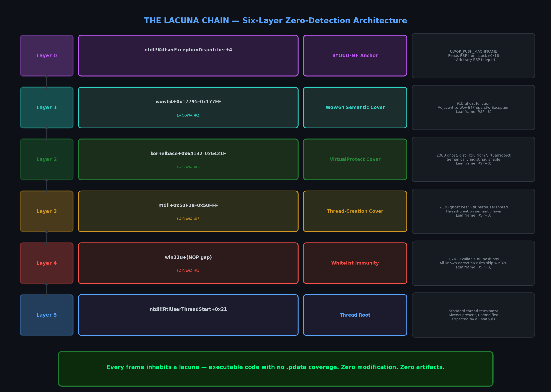The image size is (551, 392).
Task: Click '238B ghost, dist=0x0 from VirtualProtect' line
Action: 474,155
